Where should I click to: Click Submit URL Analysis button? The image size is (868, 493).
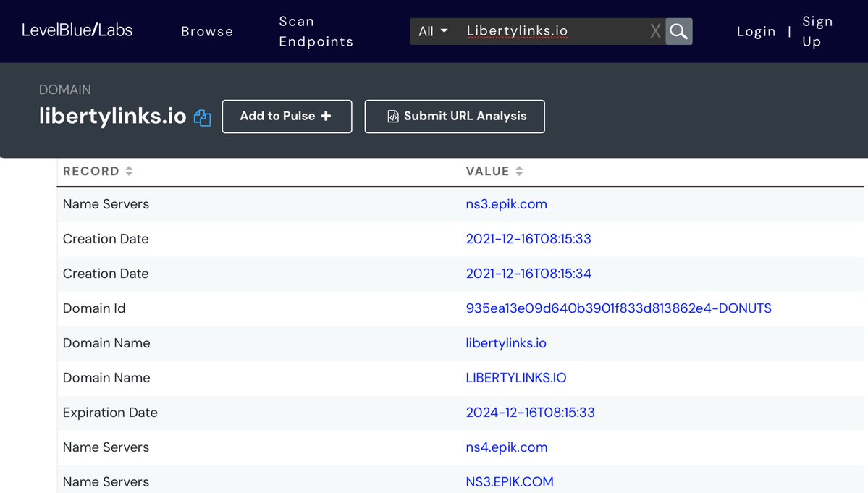(455, 117)
